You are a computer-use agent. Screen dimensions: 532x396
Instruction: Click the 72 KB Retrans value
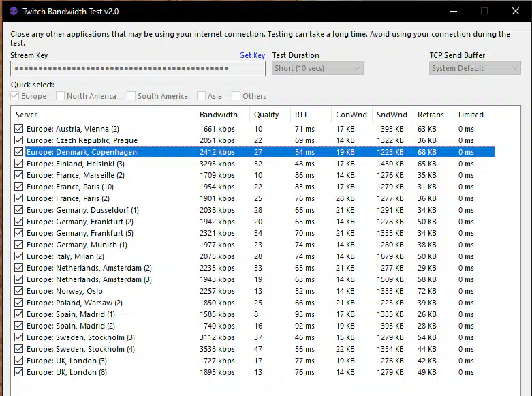click(x=427, y=291)
